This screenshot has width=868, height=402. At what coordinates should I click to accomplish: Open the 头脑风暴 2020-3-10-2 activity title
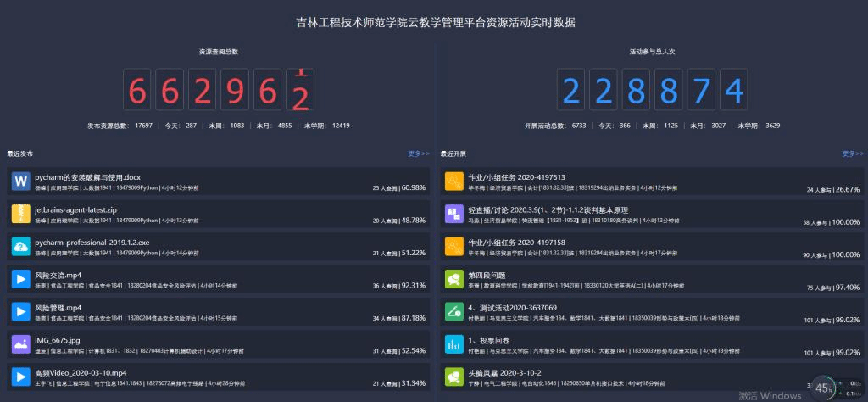(504, 372)
